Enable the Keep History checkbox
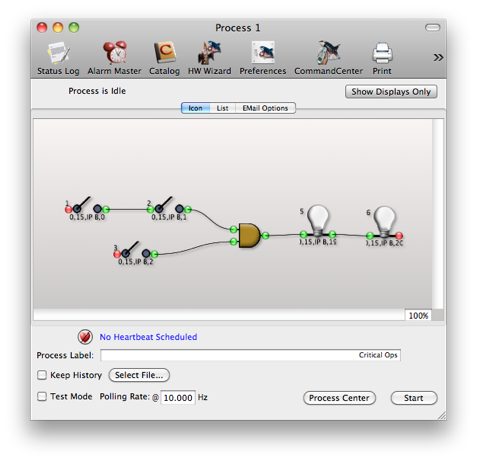This screenshot has height=462, width=477. pyautogui.click(x=42, y=375)
